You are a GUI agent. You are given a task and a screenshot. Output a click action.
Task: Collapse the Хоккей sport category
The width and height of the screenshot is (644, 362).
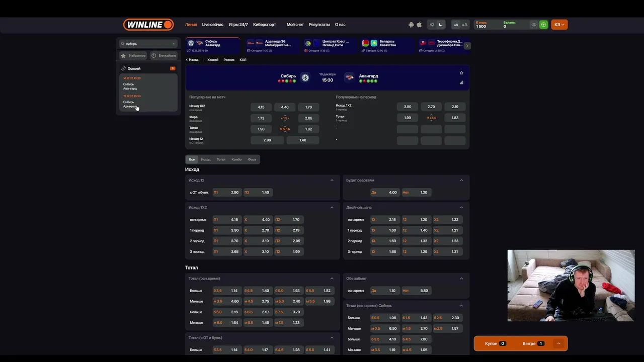pos(148,68)
